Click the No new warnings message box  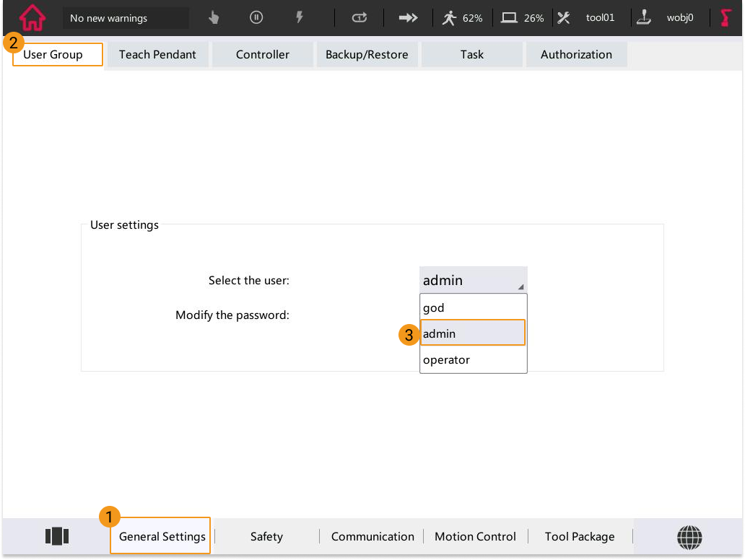(x=126, y=18)
